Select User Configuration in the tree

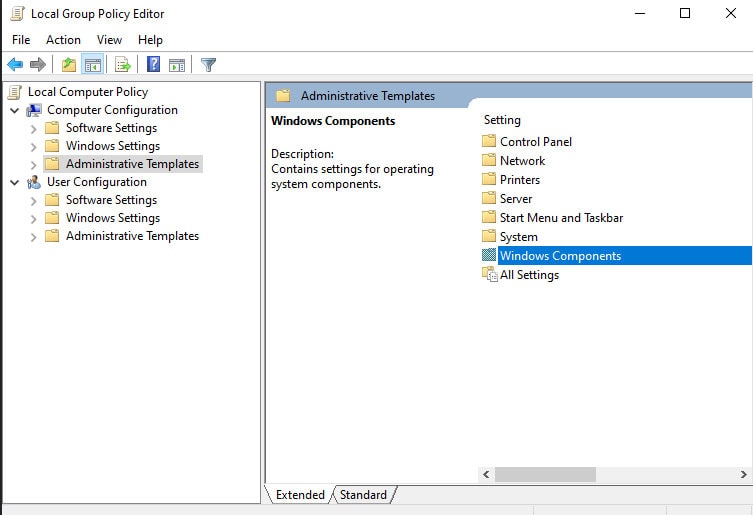pyautogui.click(x=97, y=182)
